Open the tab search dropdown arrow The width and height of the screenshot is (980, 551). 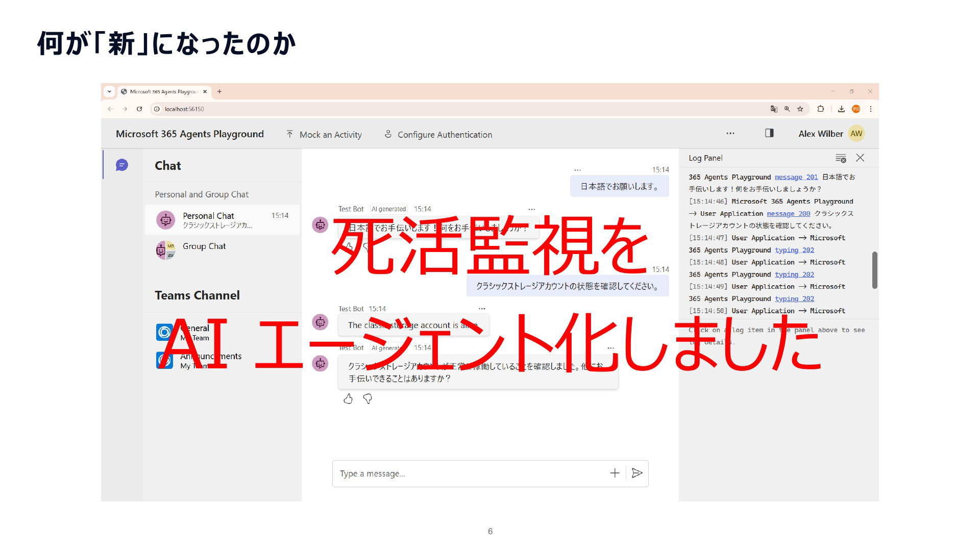click(x=109, y=92)
